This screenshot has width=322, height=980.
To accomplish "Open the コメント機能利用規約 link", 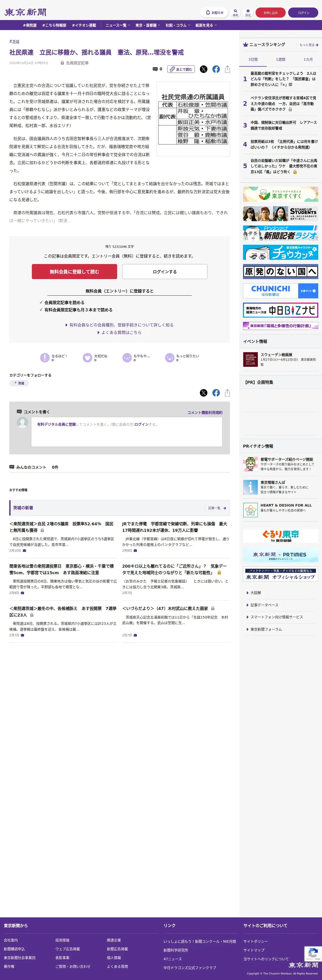I will (205, 412).
